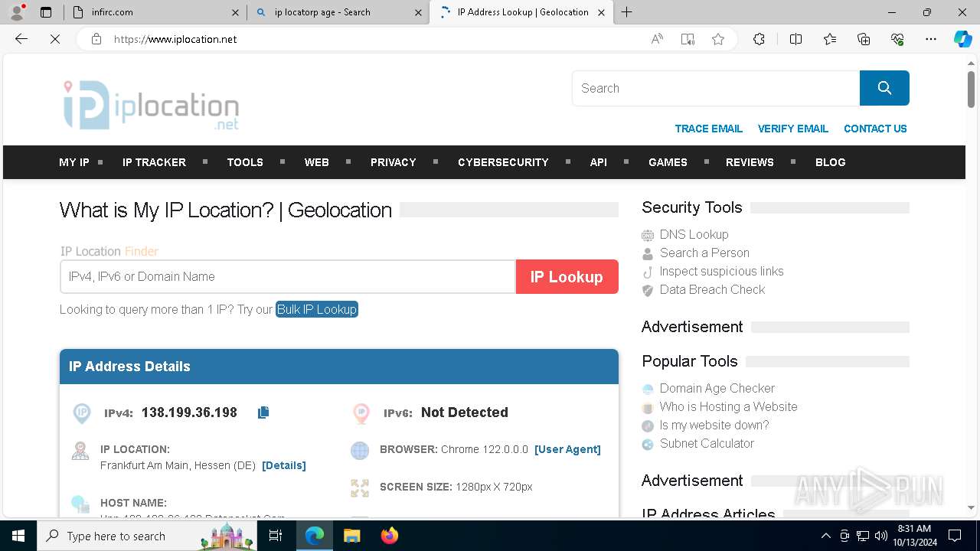Open Is my website down? link

click(x=714, y=425)
